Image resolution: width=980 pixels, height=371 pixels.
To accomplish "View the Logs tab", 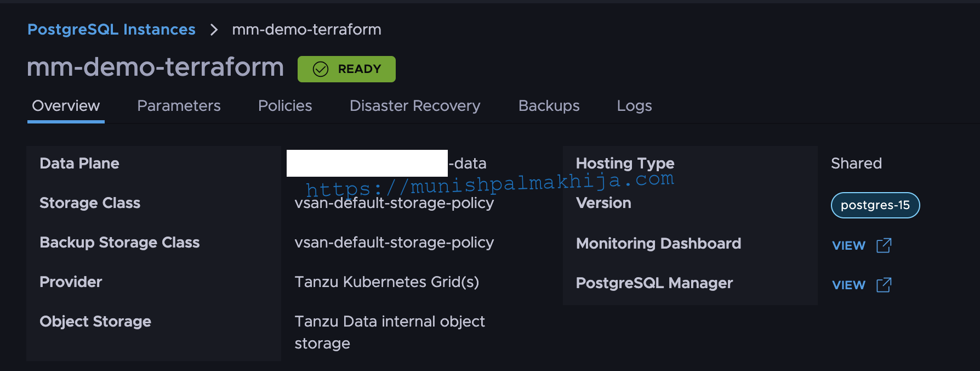I will tap(634, 106).
